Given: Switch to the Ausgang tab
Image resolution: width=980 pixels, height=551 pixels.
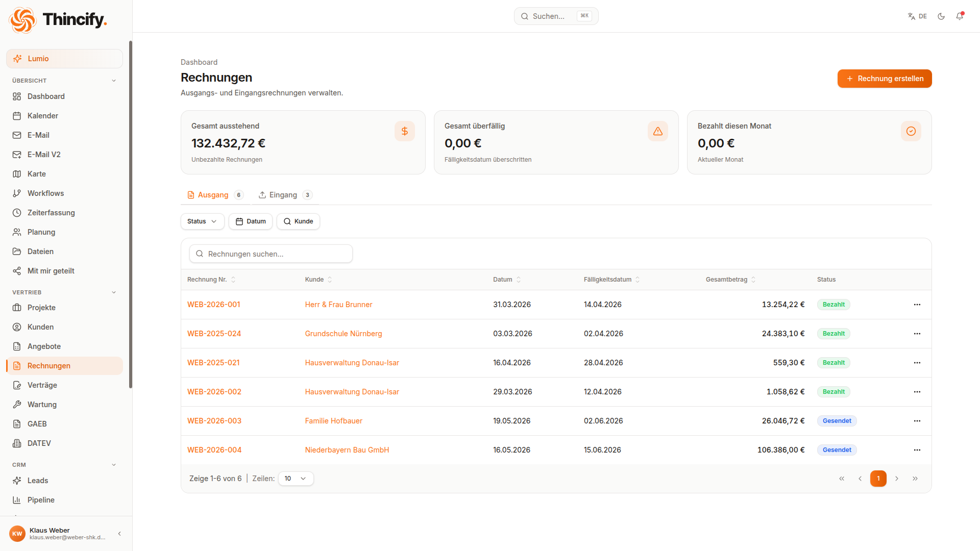Looking at the screenshot, I should click(215, 195).
